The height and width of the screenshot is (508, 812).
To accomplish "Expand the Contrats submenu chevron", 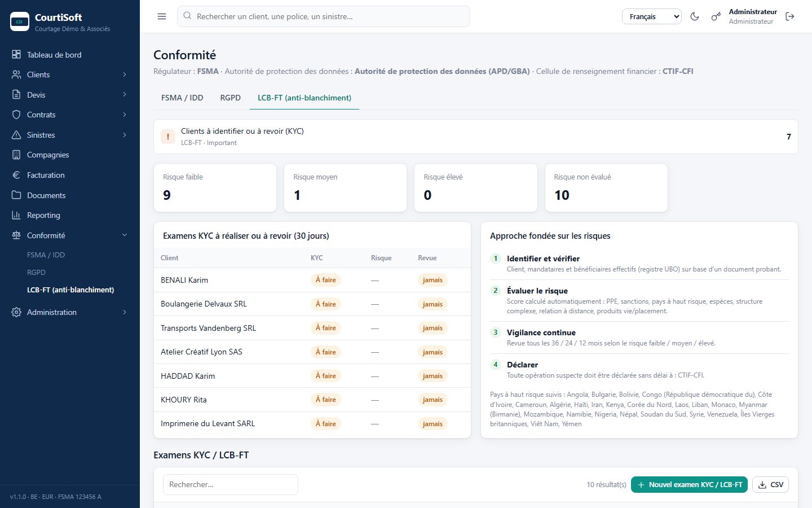I will tap(125, 115).
